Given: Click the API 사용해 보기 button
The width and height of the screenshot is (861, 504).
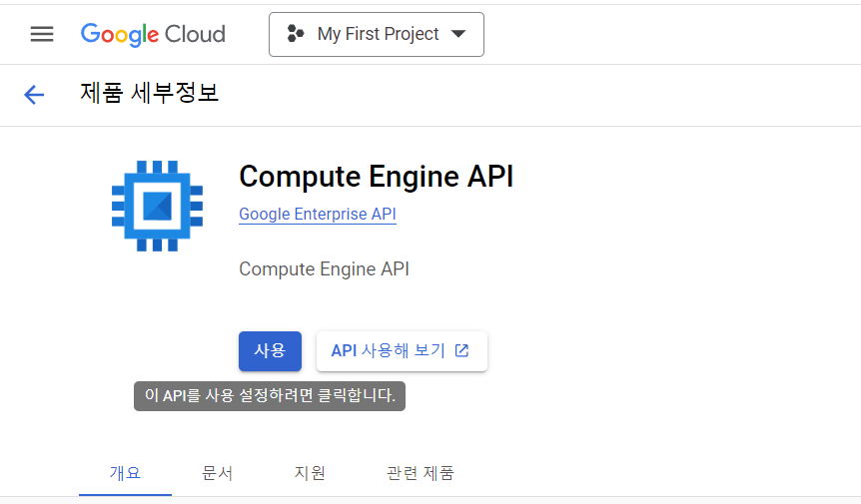Looking at the screenshot, I should (402, 351).
